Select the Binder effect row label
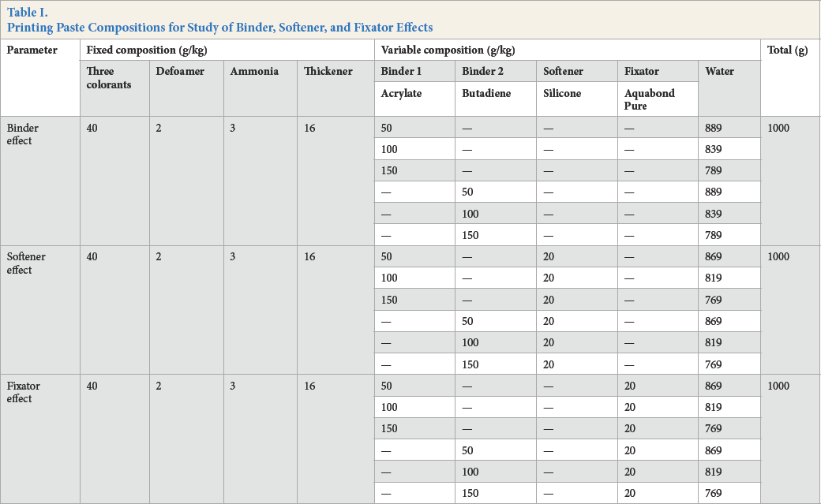Screen dimensions: 821x504 click(23, 135)
